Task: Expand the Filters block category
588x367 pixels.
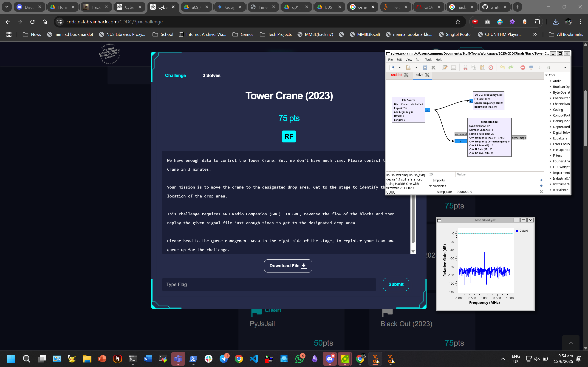Action: 550,156
